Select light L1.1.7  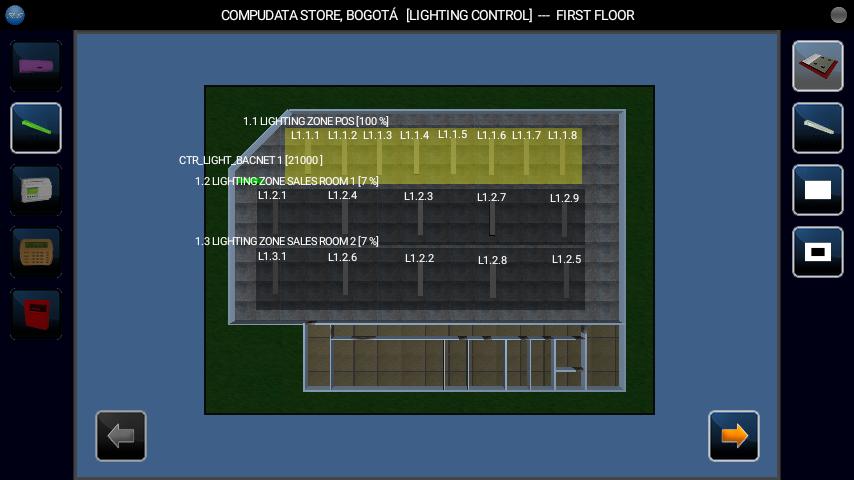coord(526,135)
